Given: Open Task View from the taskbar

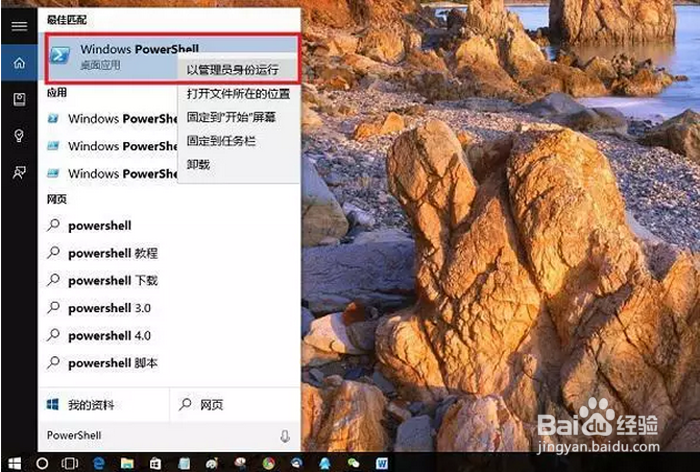Looking at the screenshot, I should 70,464.
